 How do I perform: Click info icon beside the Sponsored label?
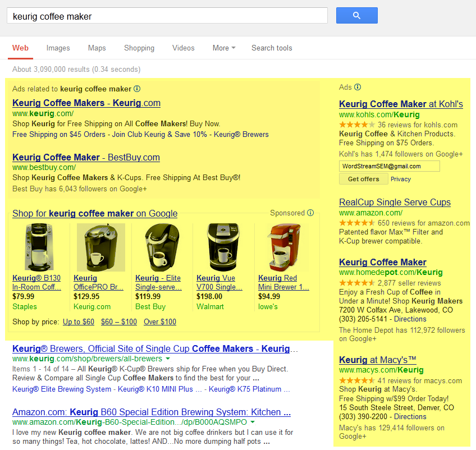309,213
